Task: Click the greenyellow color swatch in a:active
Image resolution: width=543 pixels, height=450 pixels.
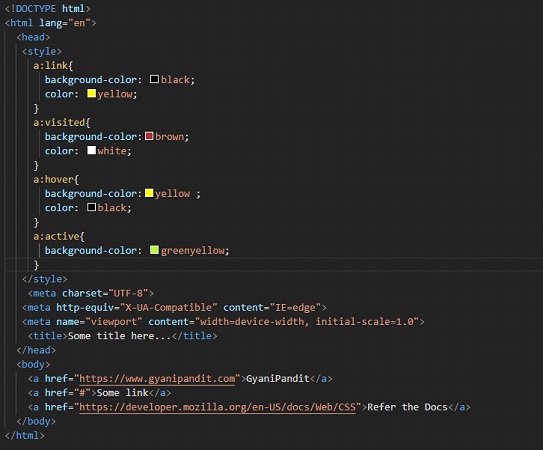Action: pyautogui.click(x=154, y=250)
